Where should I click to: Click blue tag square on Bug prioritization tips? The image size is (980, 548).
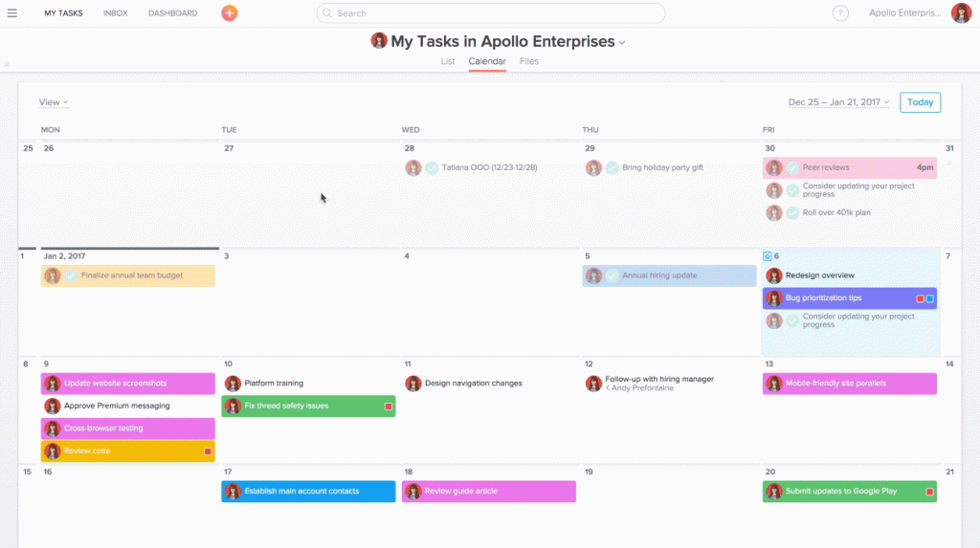coord(930,298)
